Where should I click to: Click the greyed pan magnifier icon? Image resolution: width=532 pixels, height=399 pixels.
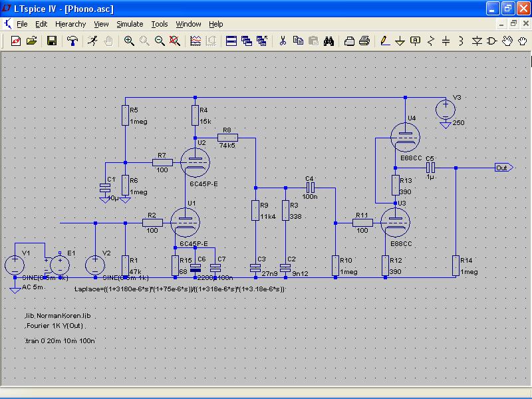144,41
